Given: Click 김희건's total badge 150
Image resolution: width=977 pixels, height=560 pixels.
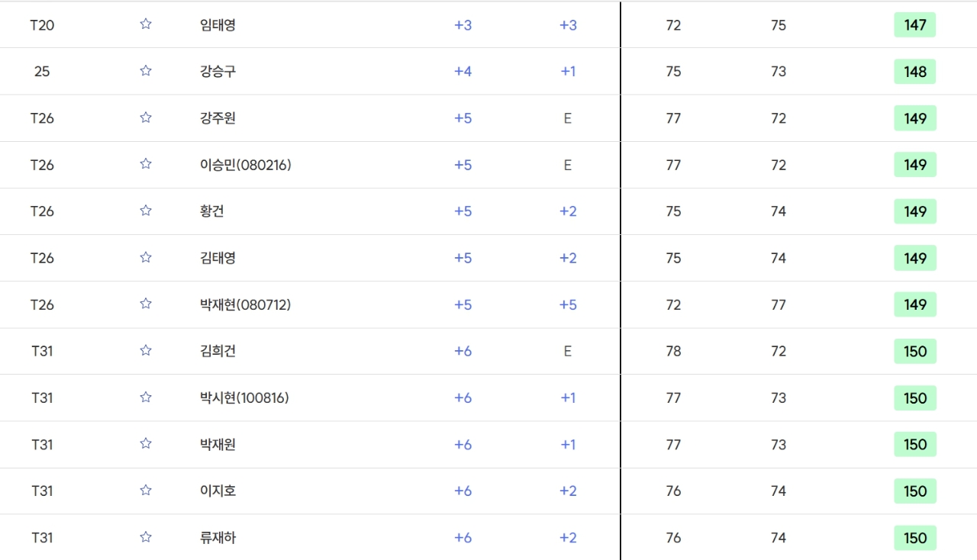Looking at the screenshot, I should coord(914,352).
